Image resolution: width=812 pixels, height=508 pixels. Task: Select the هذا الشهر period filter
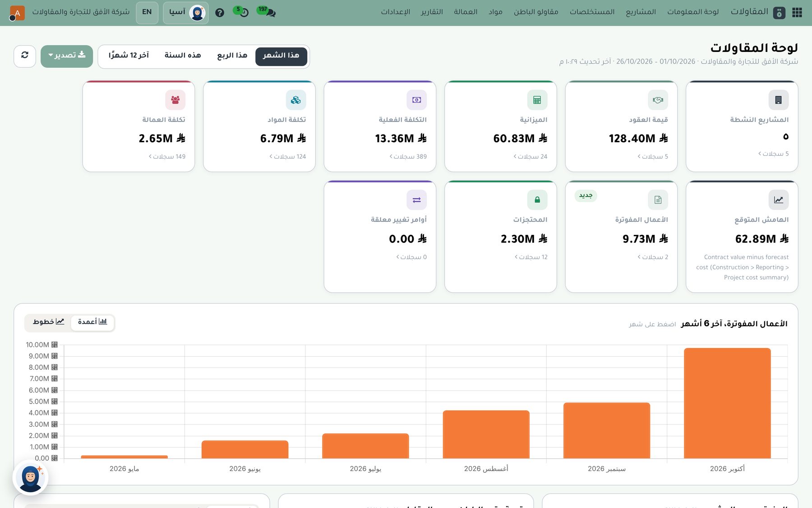click(281, 56)
